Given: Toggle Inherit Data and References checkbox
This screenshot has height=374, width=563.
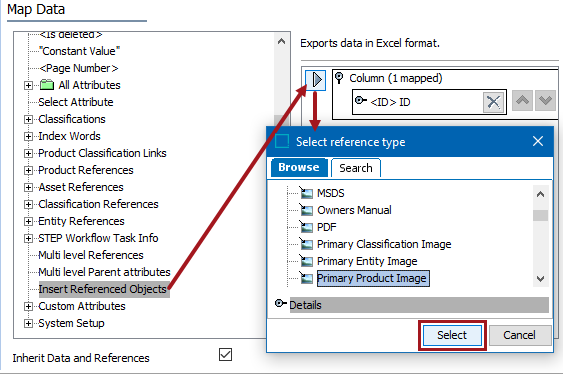Looking at the screenshot, I should pyautogui.click(x=225, y=355).
